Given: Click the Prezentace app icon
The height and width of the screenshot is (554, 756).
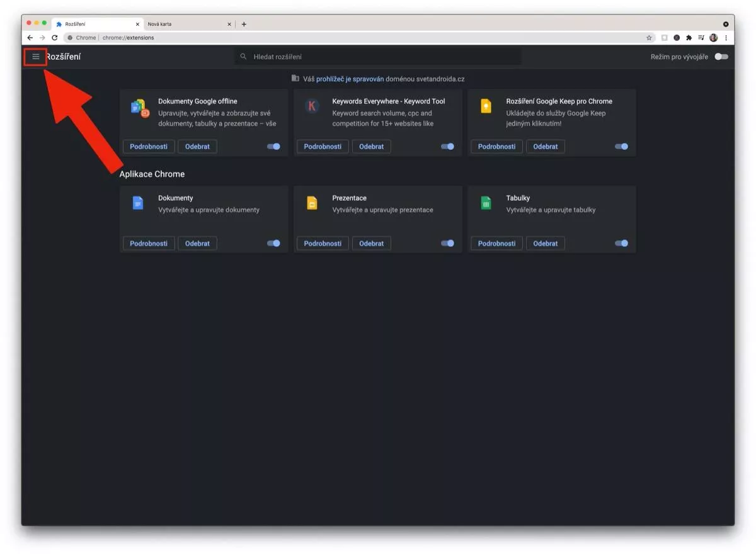Looking at the screenshot, I should [312, 203].
